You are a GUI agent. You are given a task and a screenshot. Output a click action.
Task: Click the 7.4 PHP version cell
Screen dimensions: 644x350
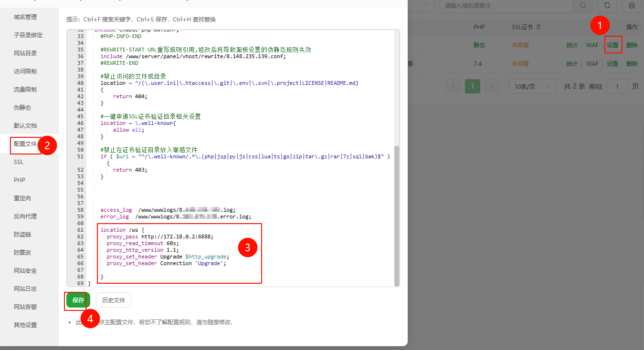(478, 63)
